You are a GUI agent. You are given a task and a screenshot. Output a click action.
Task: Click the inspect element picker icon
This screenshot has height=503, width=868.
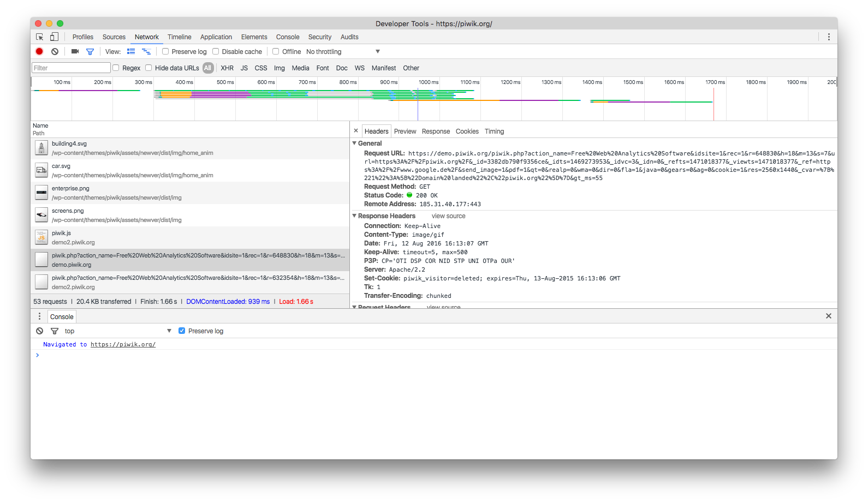(x=40, y=37)
